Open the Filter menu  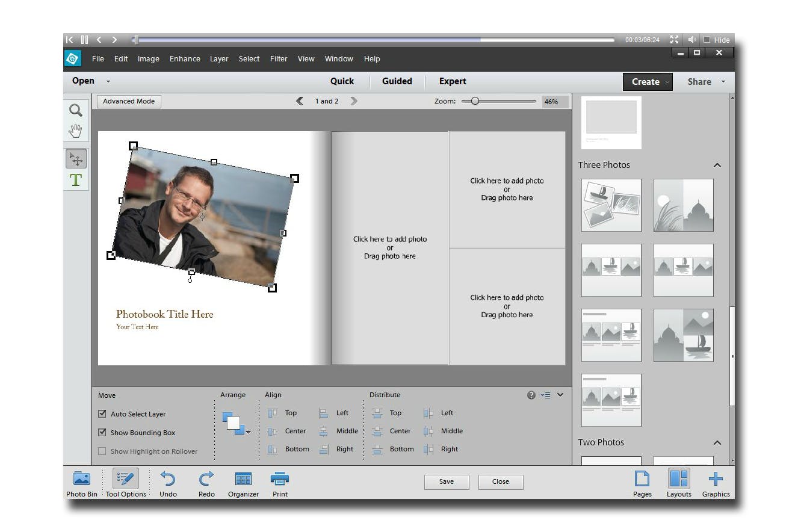point(279,59)
